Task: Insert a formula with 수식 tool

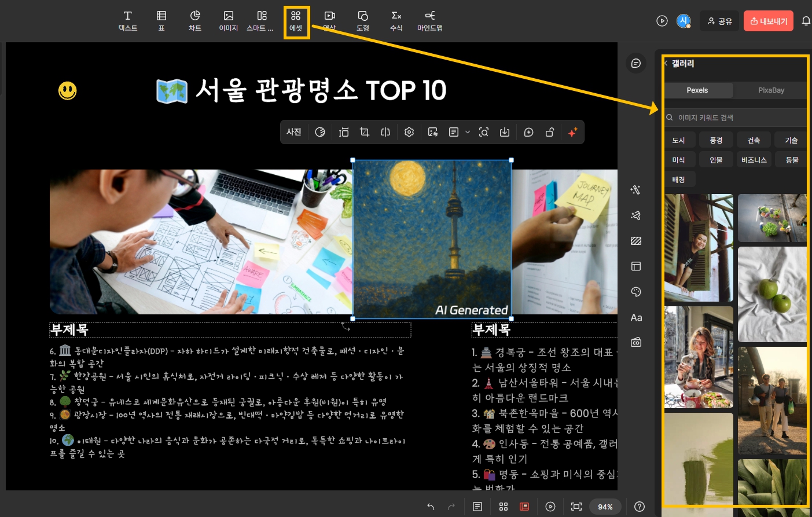Action: [x=396, y=21]
